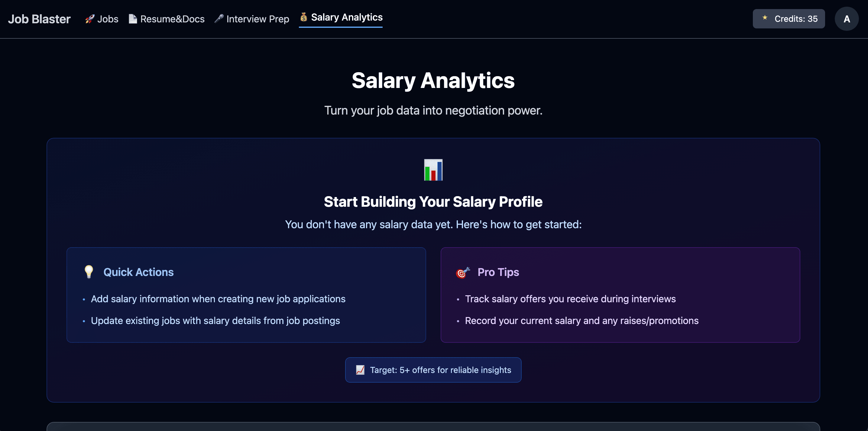The width and height of the screenshot is (868, 431).
Task: Click the star icon inside the Credits button
Action: coord(764,18)
